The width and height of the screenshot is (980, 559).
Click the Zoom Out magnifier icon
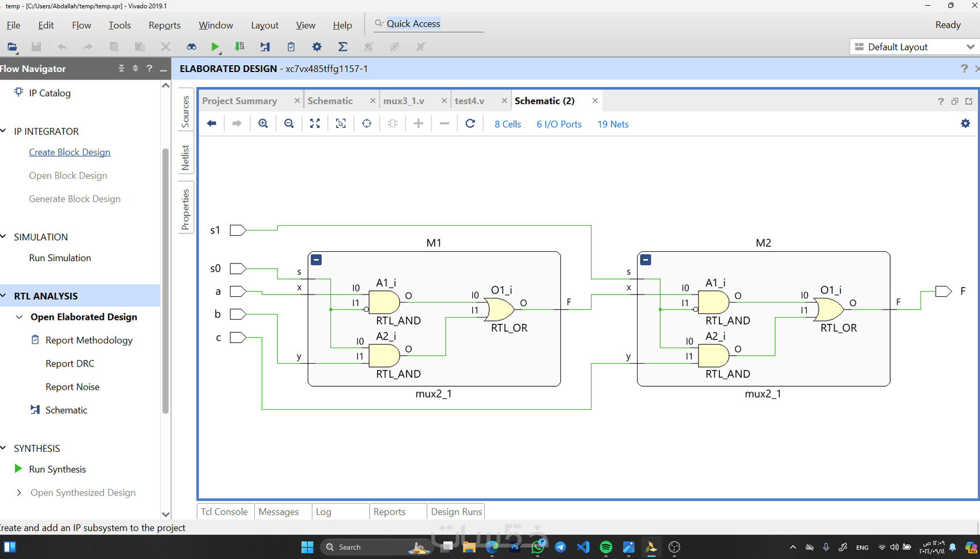(x=289, y=123)
